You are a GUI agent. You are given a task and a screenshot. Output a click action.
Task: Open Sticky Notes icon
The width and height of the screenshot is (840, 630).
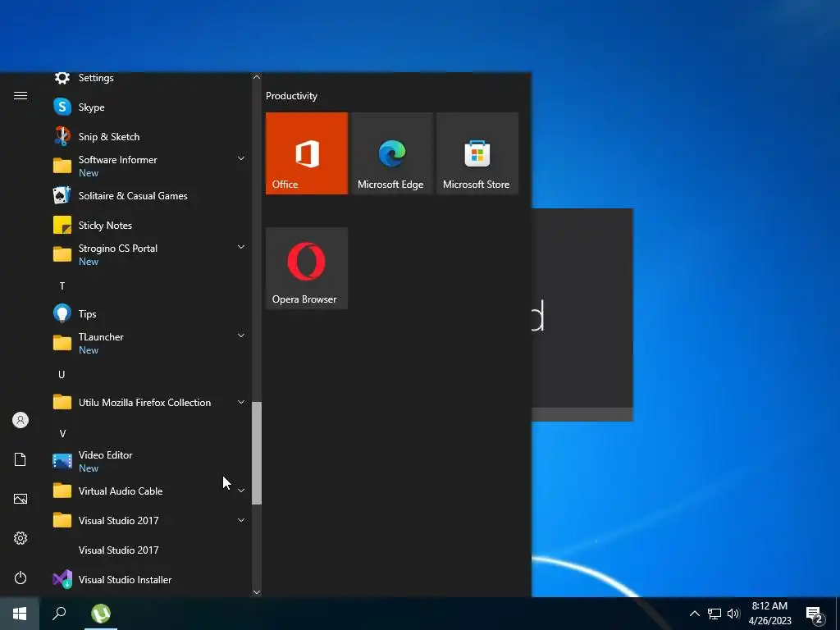62,225
